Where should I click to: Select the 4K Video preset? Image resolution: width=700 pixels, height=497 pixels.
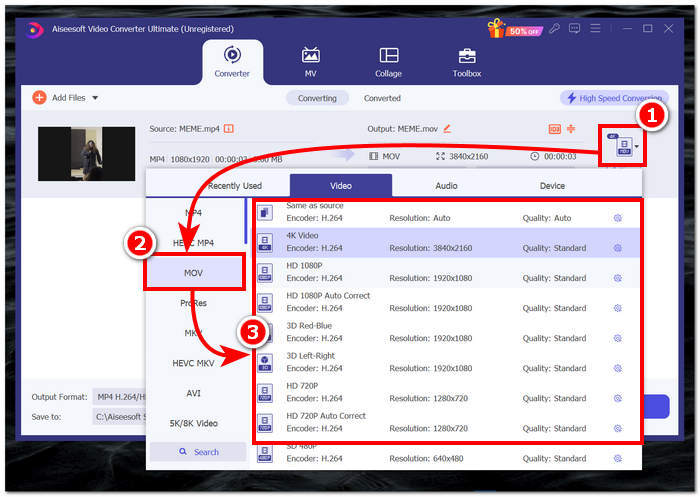click(448, 242)
